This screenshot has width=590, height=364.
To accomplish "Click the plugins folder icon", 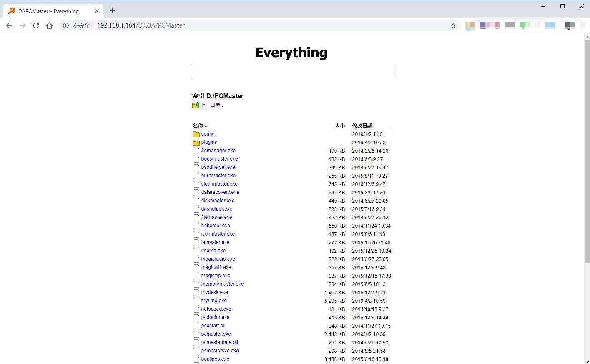I will point(196,142).
